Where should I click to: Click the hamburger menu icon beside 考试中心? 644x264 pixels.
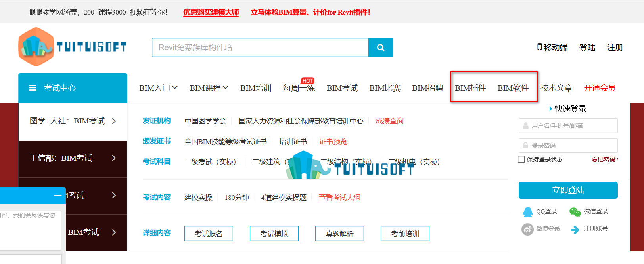[33, 88]
